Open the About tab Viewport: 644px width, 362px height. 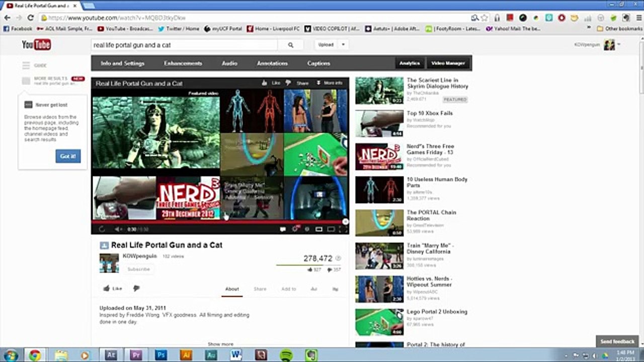[232, 289]
